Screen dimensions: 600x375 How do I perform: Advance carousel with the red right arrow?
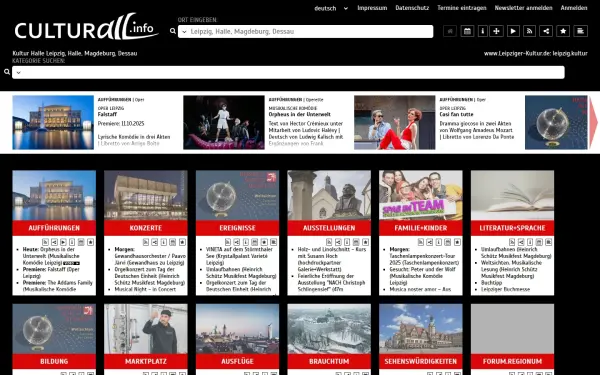(x=593, y=122)
